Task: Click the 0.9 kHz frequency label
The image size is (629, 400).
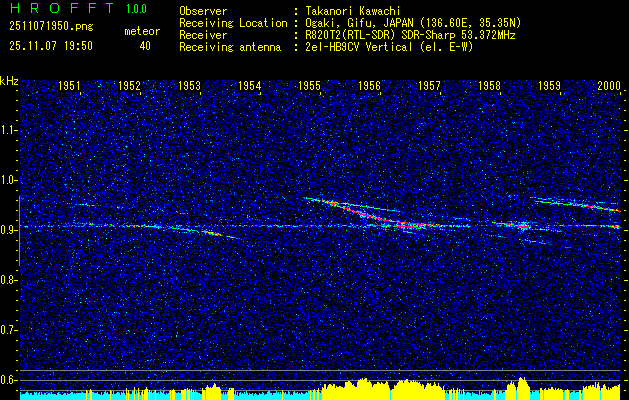Action: click(8, 230)
